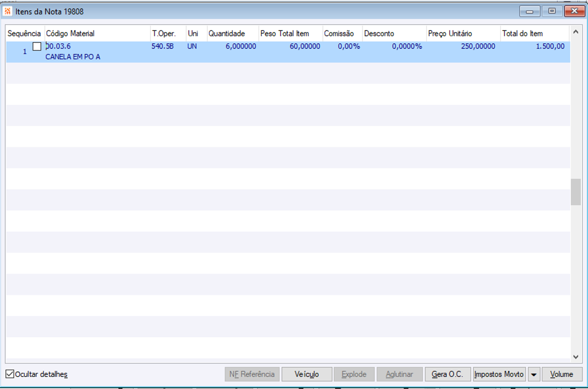This screenshot has width=588, height=389.
Task: Click the Total do Item column header
Action: 535,34
